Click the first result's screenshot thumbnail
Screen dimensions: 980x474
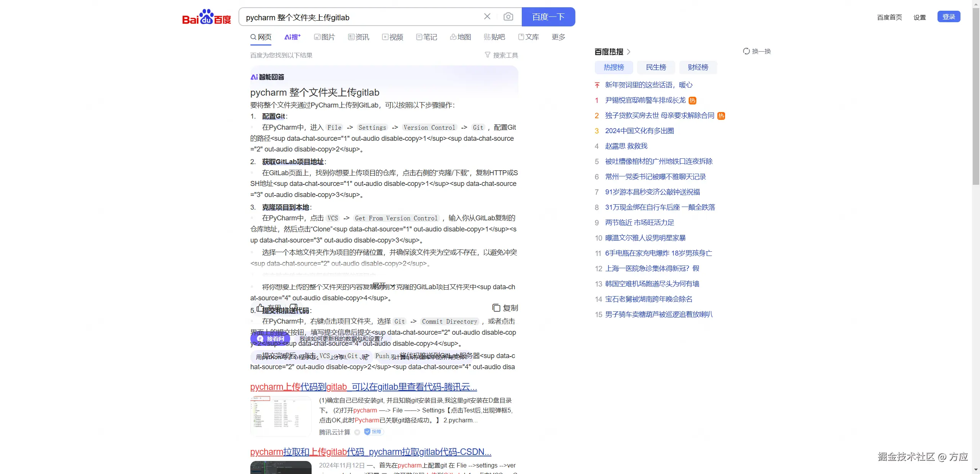[280, 415]
